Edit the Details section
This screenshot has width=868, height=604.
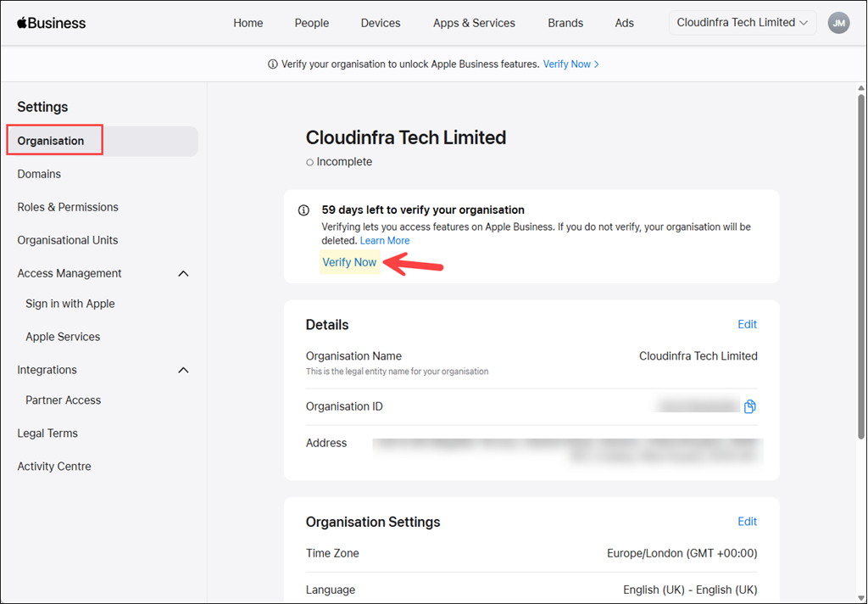[x=747, y=324]
